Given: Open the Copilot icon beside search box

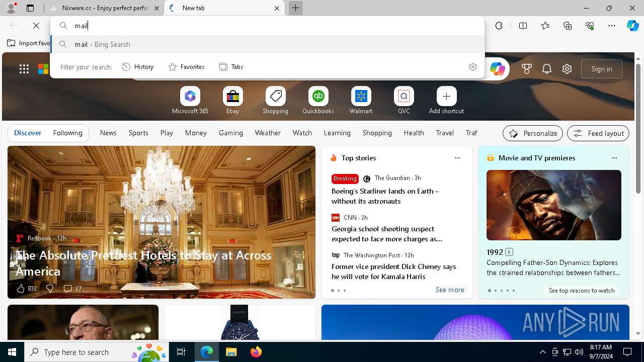Looking at the screenshot, I should pos(497,69).
